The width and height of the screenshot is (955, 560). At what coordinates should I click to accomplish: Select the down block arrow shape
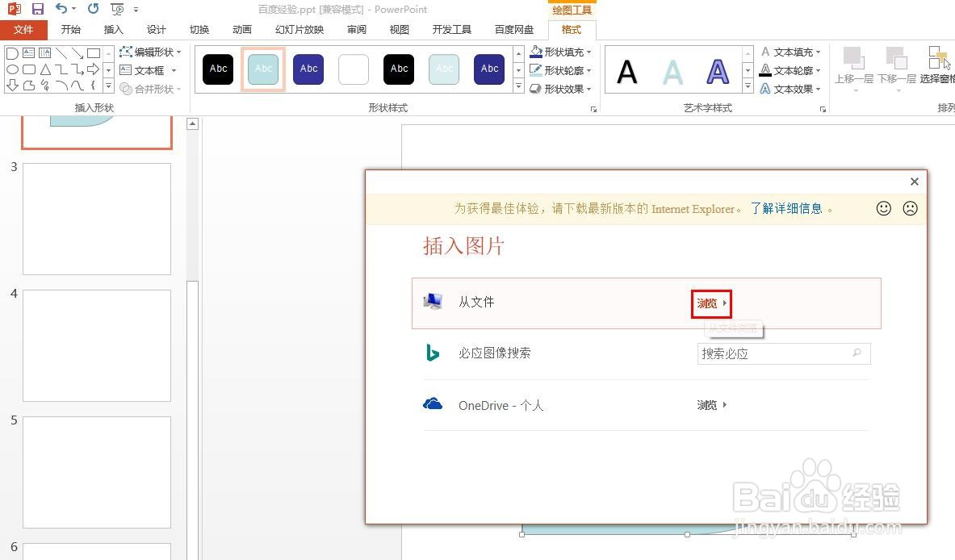(x=12, y=86)
